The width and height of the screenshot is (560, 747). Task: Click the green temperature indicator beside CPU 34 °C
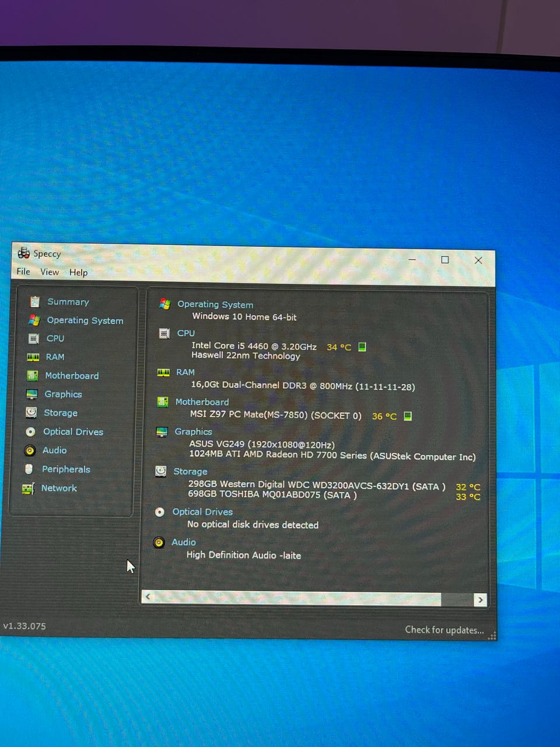point(362,347)
